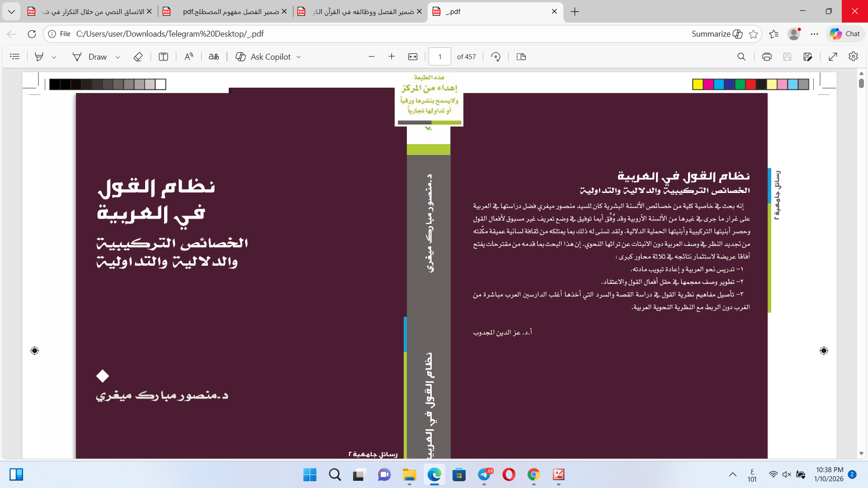
Task: Open the Favorites list
Action: pos(774,34)
